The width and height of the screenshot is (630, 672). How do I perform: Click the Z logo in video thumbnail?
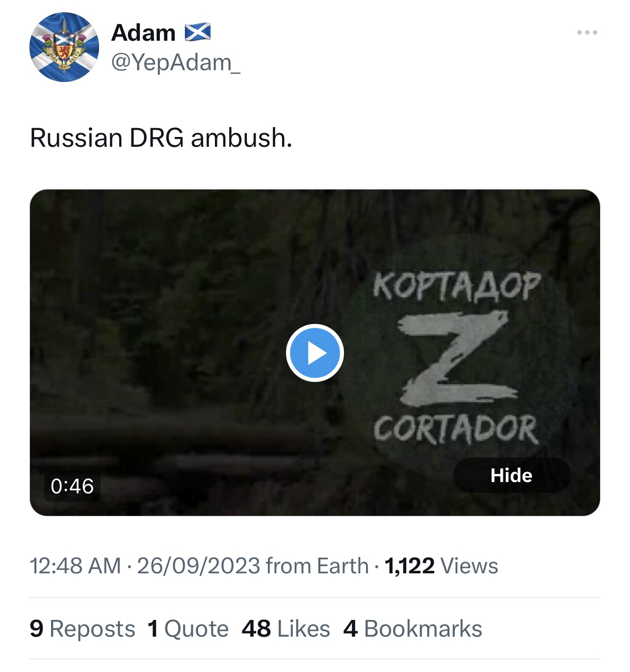457,358
